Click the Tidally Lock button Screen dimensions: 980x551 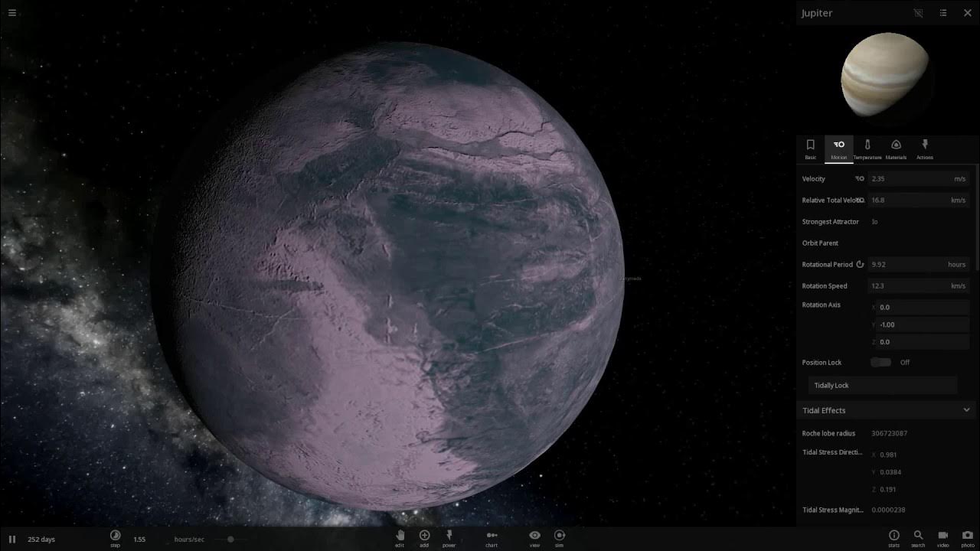883,386
